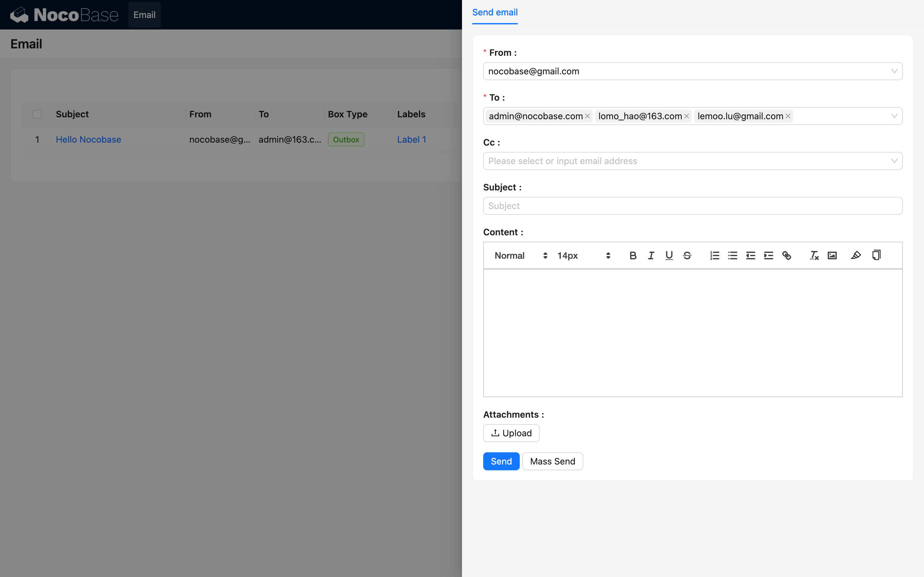924x577 pixels.
Task: Clear text formatting
Action: 814,256
